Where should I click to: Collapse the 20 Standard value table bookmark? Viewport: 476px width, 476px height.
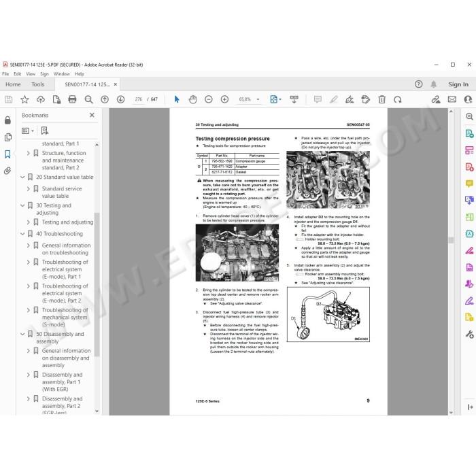pyautogui.click(x=22, y=177)
